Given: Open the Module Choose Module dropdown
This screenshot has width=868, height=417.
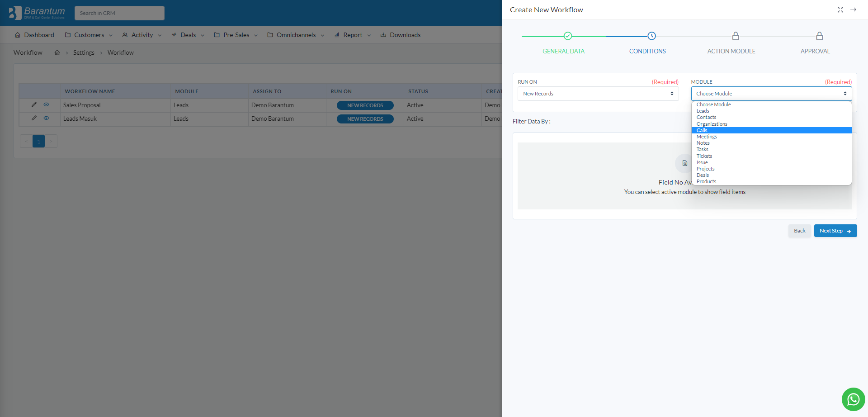Looking at the screenshot, I should (x=771, y=94).
